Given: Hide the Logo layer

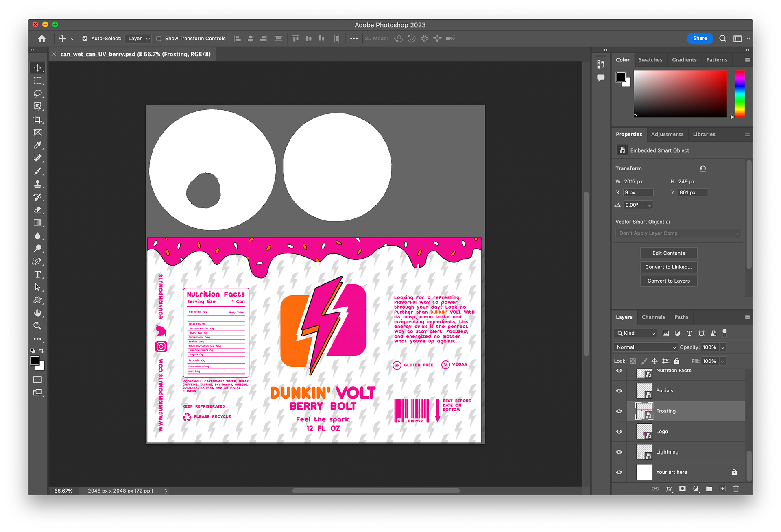Looking at the screenshot, I should [619, 432].
